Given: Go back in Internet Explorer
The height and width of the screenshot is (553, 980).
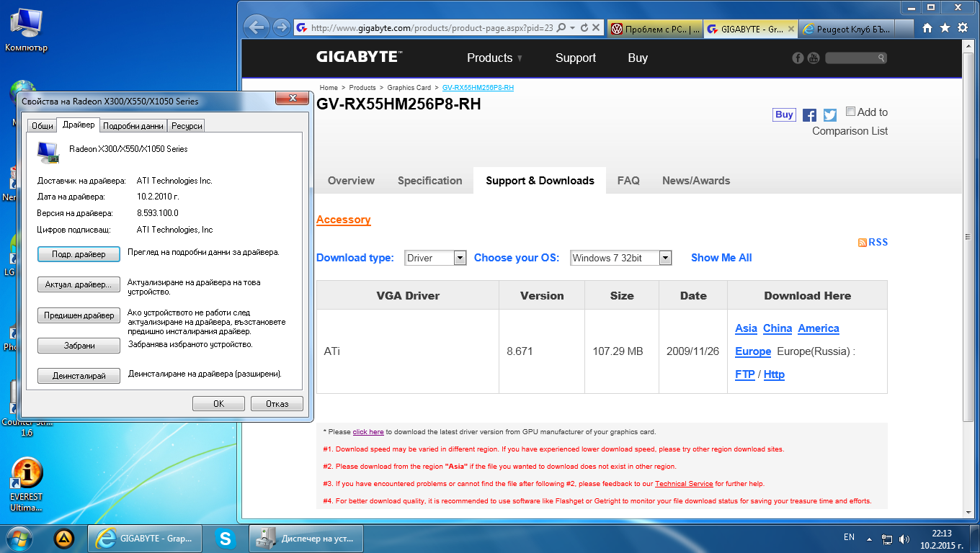Looking at the screenshot, I should click(257, 27).
